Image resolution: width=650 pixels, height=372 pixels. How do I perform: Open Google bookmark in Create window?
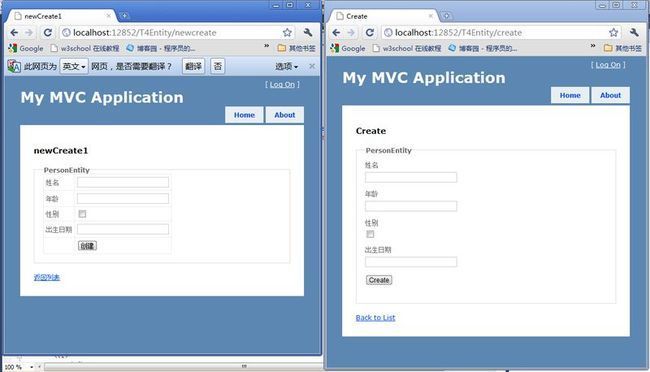click(348, 48)
